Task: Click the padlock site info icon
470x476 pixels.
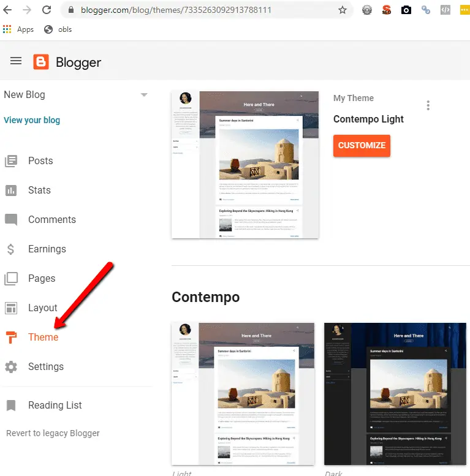Action: pos(71,10)
